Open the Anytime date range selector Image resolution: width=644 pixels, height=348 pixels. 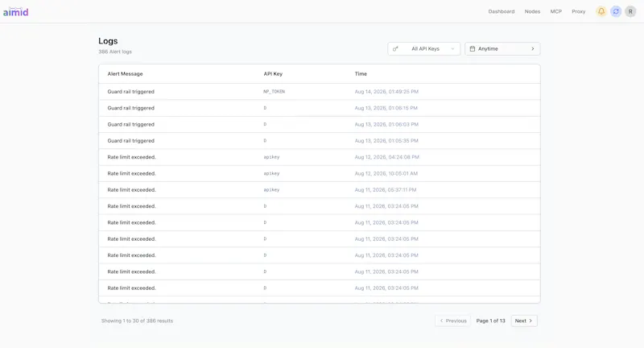(502, 49)
